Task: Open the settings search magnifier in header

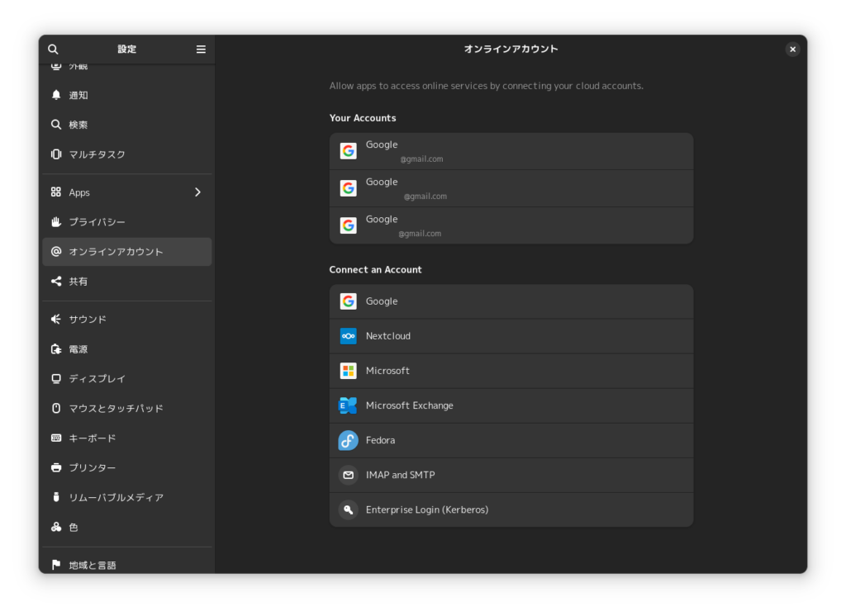Action: coord(53,49)
